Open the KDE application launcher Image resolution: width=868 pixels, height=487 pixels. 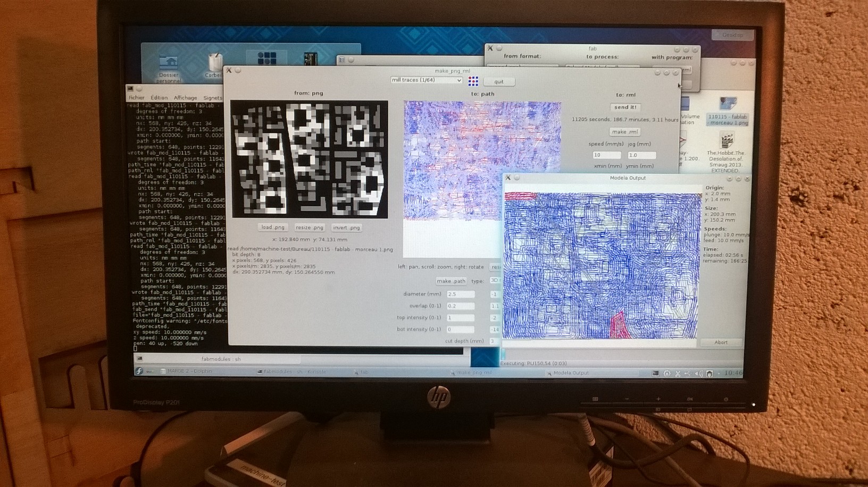(139, 371)
